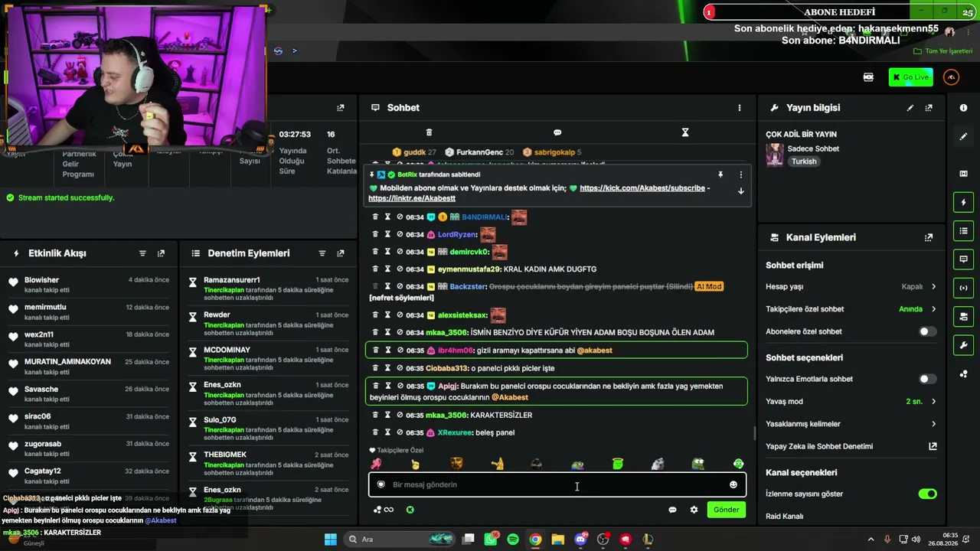Viewport: 980px width, 551px height.
Task: Open chat settings gear below the message box
Action: click(x=694, y=510)
